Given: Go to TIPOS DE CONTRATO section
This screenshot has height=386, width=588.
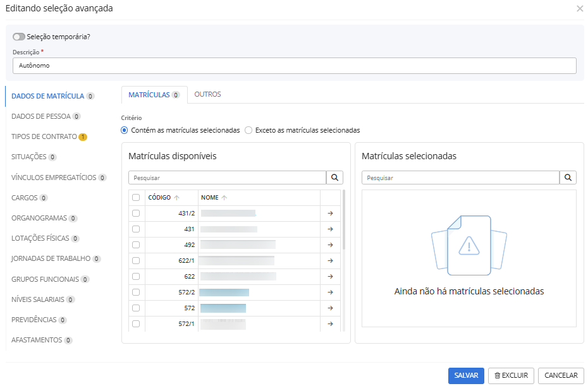Looking at the screenshot, I should pyautogui.click(x=49, y=137).
